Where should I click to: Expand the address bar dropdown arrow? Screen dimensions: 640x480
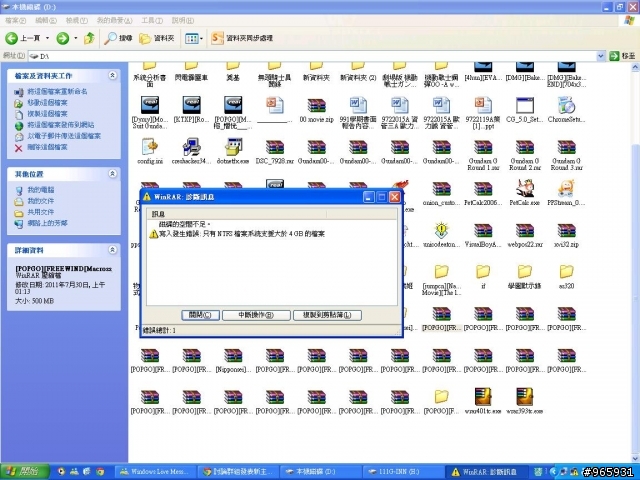coord(601,56)
